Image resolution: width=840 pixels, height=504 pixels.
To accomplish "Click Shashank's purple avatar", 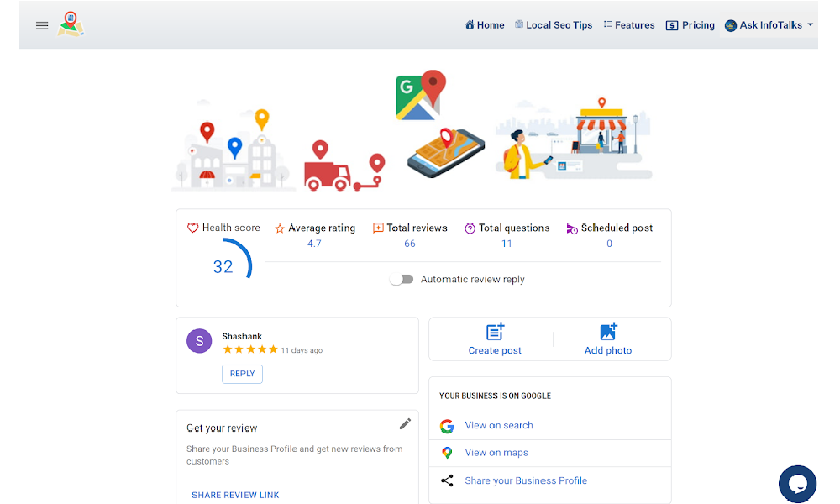I will pyautogui.click(x=199, y=340).
